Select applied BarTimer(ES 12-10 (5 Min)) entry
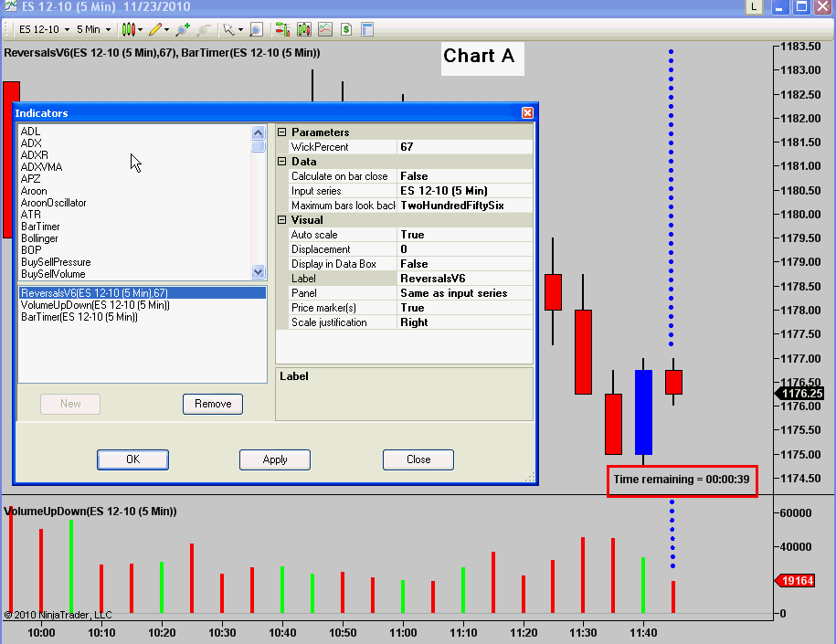The height and width of the screenshot is (644, 836). [x=79, y=317]
